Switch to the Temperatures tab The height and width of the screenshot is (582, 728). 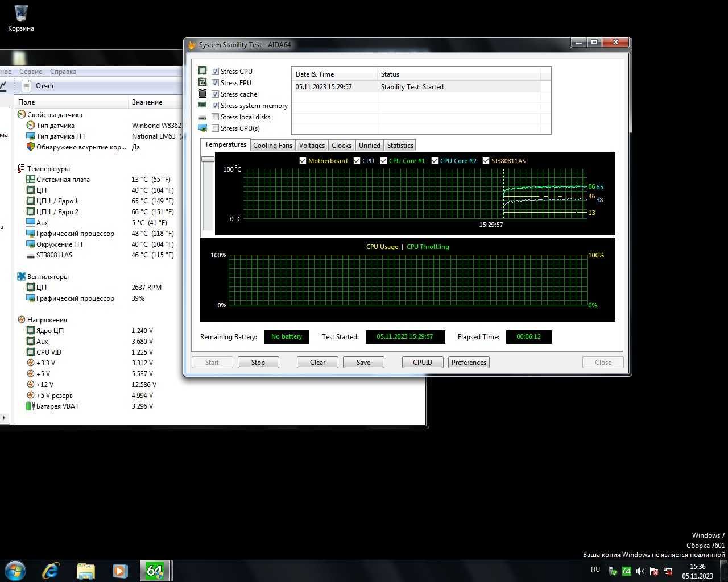point(225,144)
